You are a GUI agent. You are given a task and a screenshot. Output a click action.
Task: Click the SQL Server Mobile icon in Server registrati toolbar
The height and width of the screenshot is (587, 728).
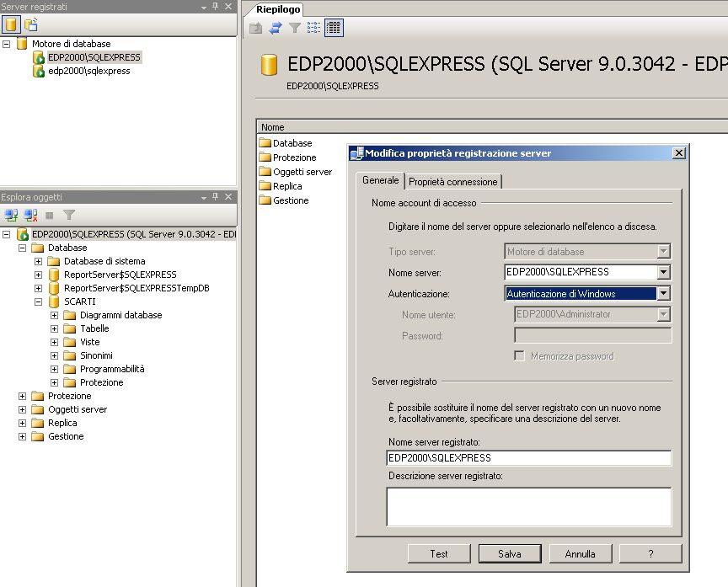tap(31, 24)
